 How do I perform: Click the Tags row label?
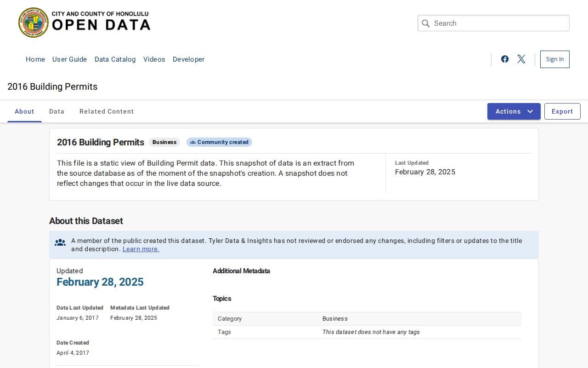click(224, 332)
